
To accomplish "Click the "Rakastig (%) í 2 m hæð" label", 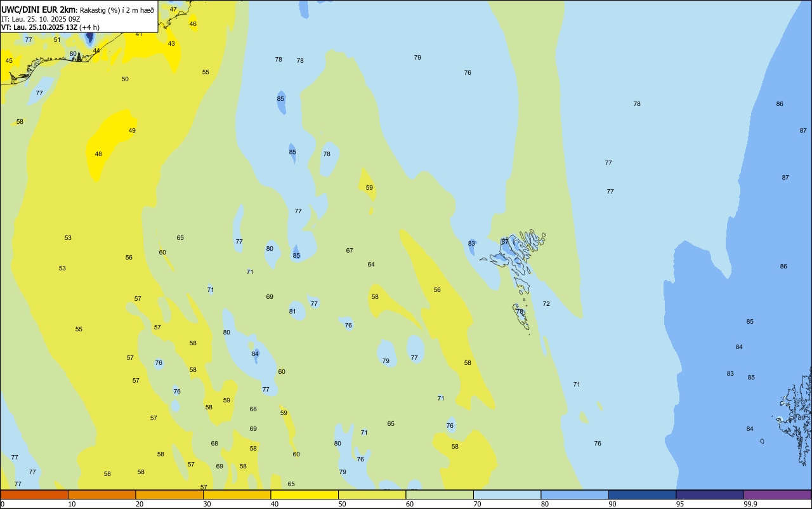I will [117, 10].
